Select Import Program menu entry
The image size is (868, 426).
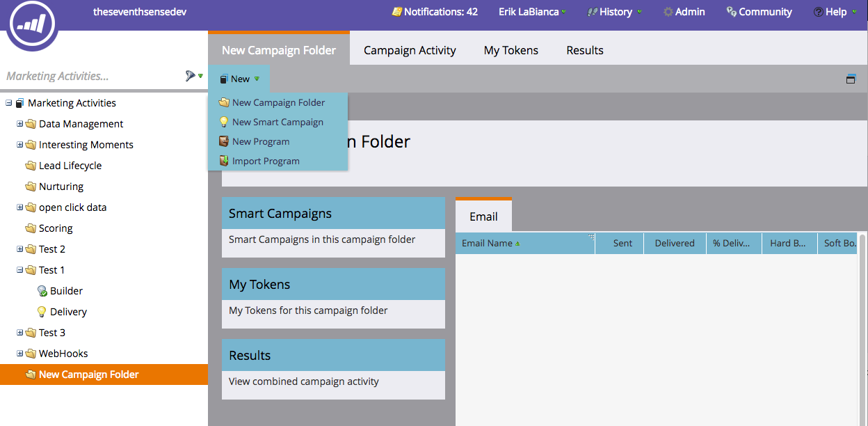pos(266,161)
